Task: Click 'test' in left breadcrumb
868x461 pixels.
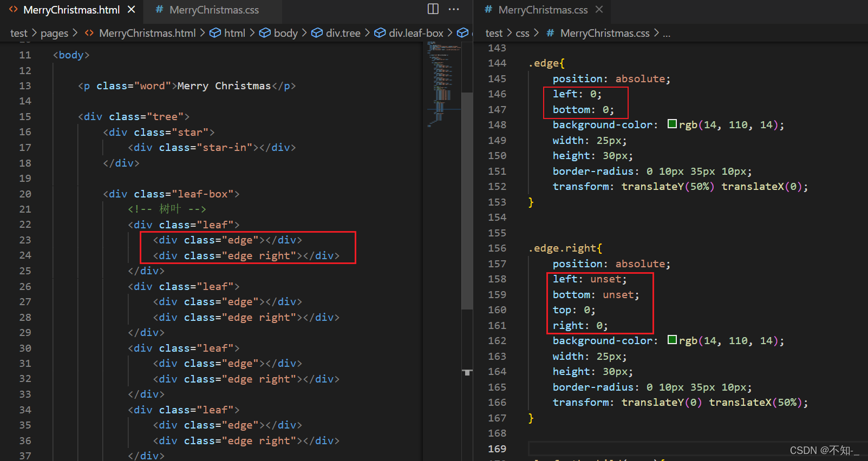Action: (18, 33)
